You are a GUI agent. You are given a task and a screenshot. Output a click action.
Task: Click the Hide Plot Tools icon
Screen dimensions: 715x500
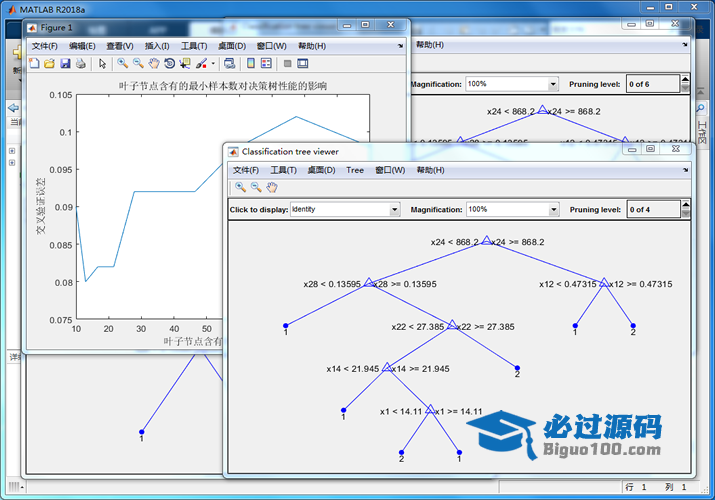[287, 63]
